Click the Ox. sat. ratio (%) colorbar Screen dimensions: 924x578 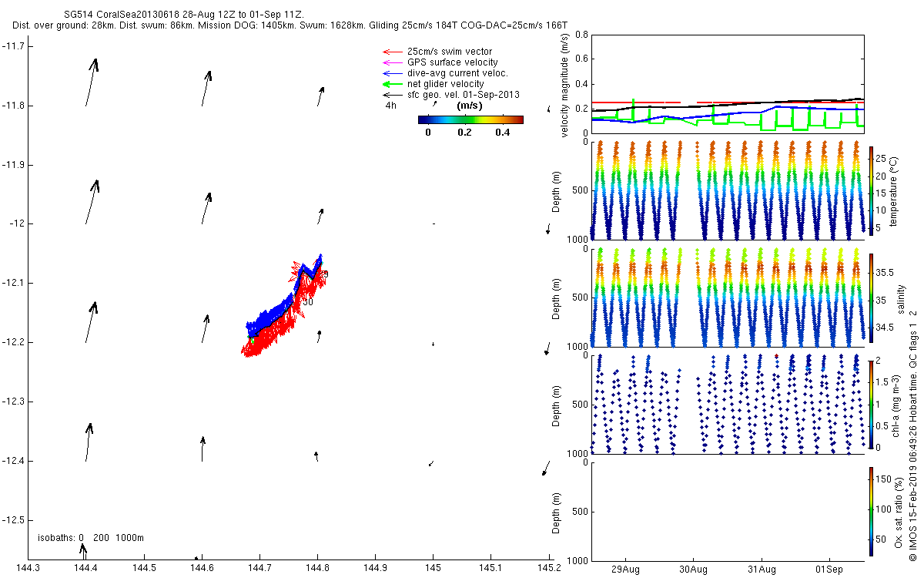[x=871, y=511]
